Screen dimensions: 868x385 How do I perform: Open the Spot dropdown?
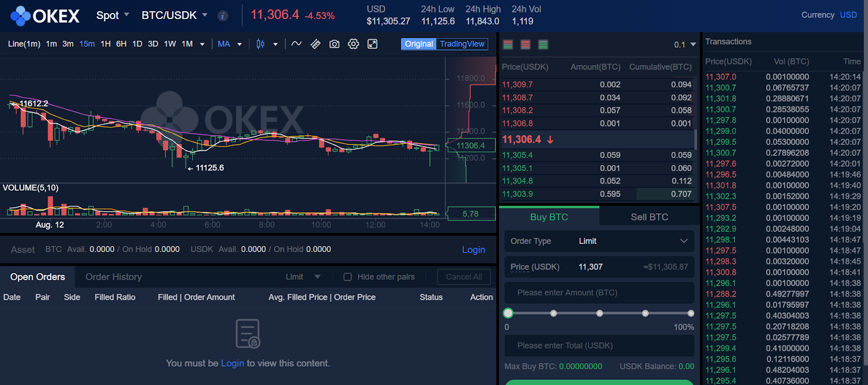[113, 15]
